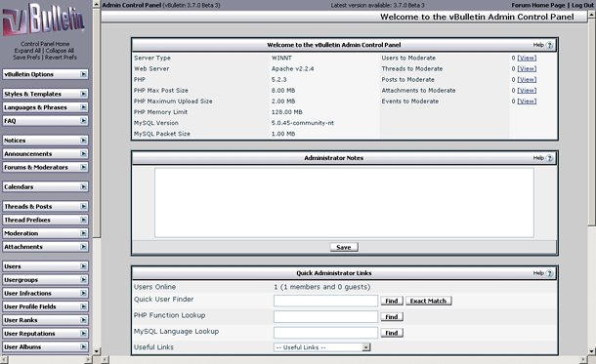Expand the Users menu arrow
This screenshot has width=596, height=364.
pyautogui.click(x=83, y=266)
